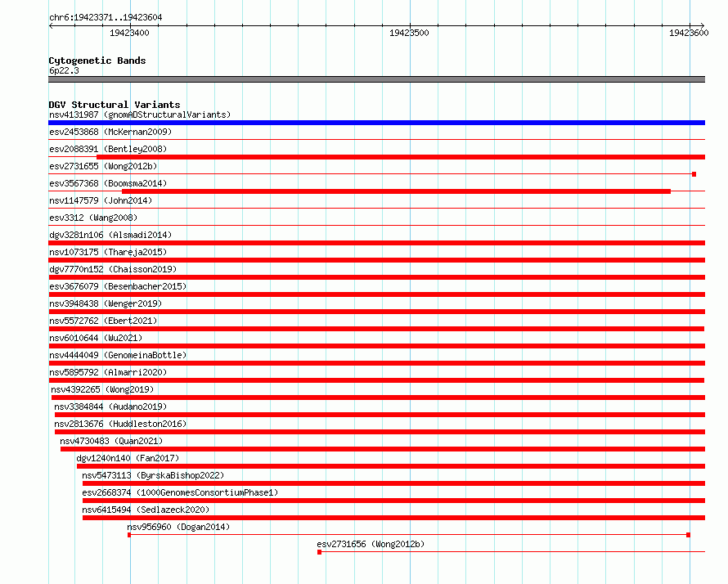Open variant dgv3281n106 (Alsmadi2014)
This screenshot has height=584, width=728.
(x=110, y=235)
